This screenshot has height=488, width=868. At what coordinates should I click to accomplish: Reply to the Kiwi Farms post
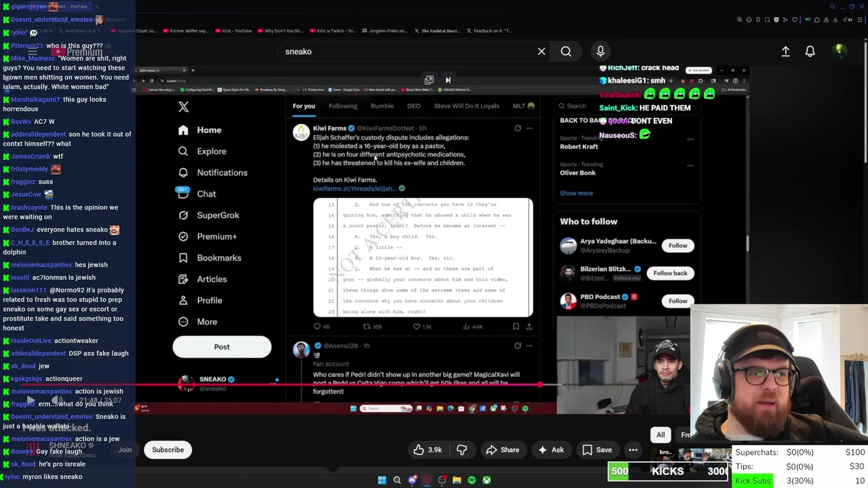coord(321,327)
